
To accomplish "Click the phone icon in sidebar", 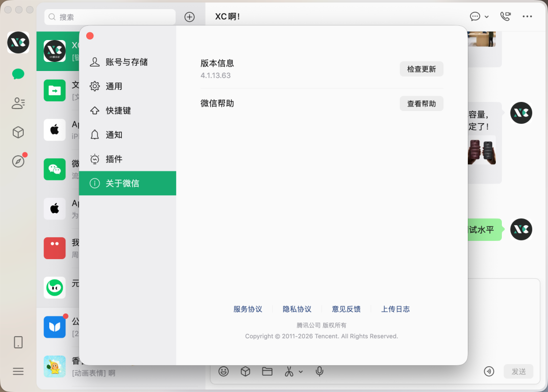I will (18, 342).
